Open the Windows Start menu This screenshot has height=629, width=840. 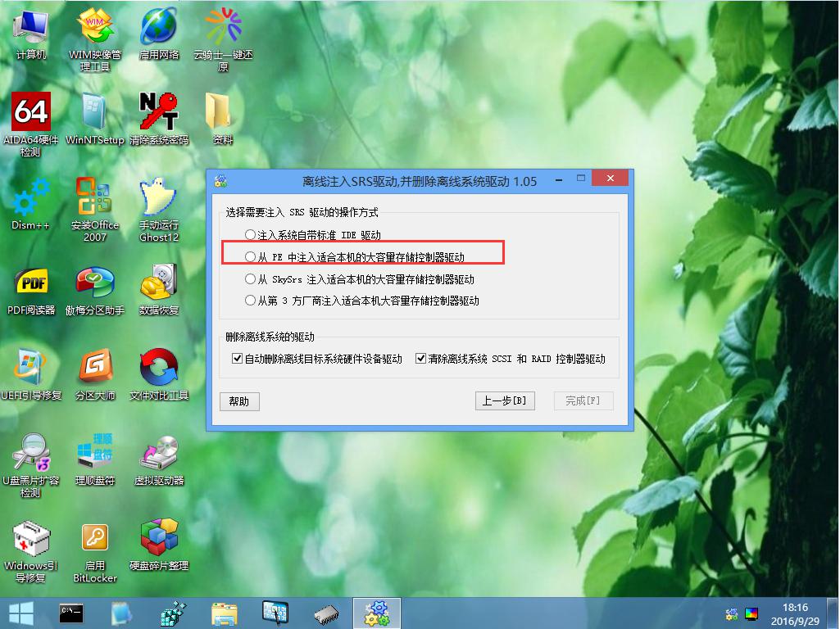(20, 613)
